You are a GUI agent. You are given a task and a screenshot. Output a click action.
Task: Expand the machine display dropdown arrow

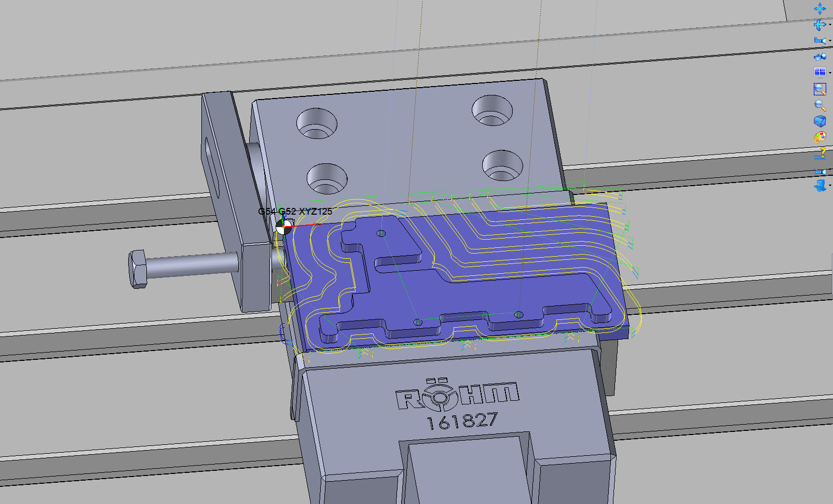(x=830, y=186)
